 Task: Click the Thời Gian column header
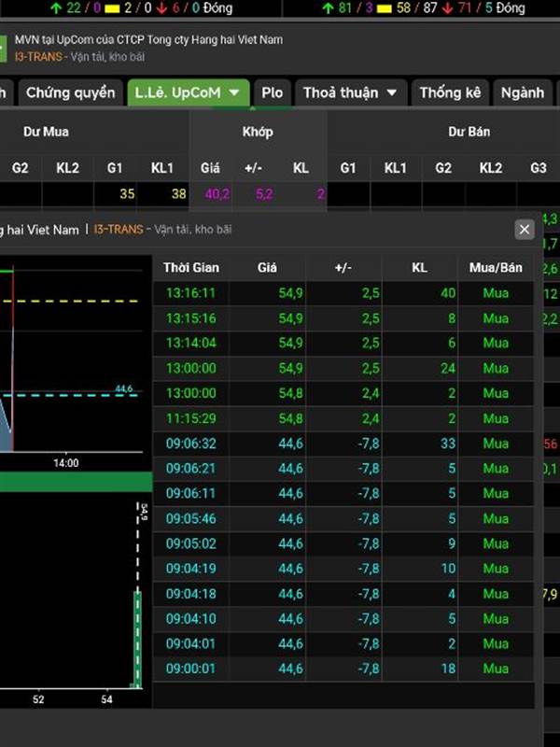(x=191, y=268)
